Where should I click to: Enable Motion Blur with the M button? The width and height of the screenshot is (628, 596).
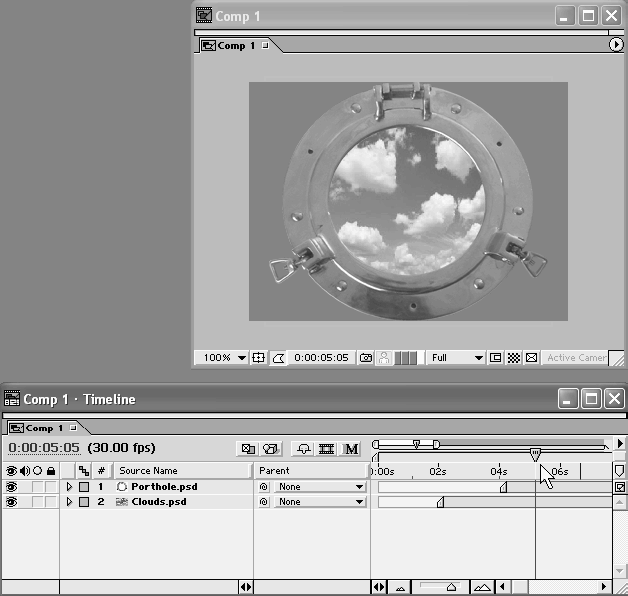[x=351, y=449]
